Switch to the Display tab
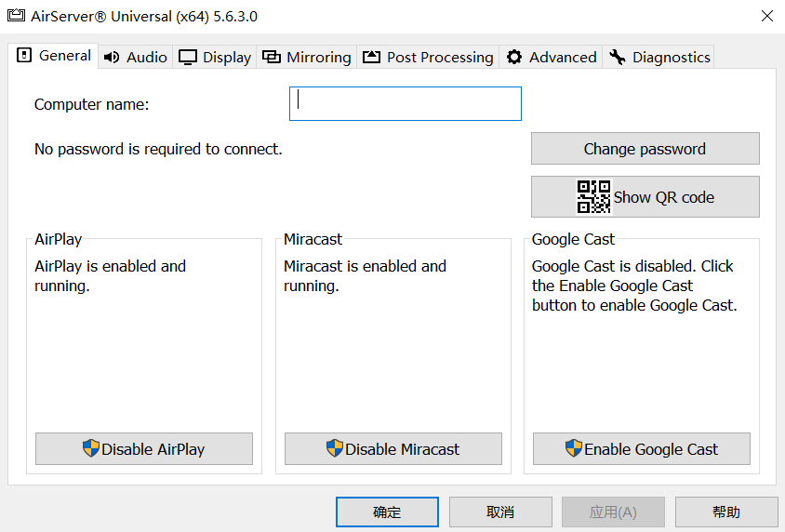The image size is (785, 532). (x=215, y=57)
